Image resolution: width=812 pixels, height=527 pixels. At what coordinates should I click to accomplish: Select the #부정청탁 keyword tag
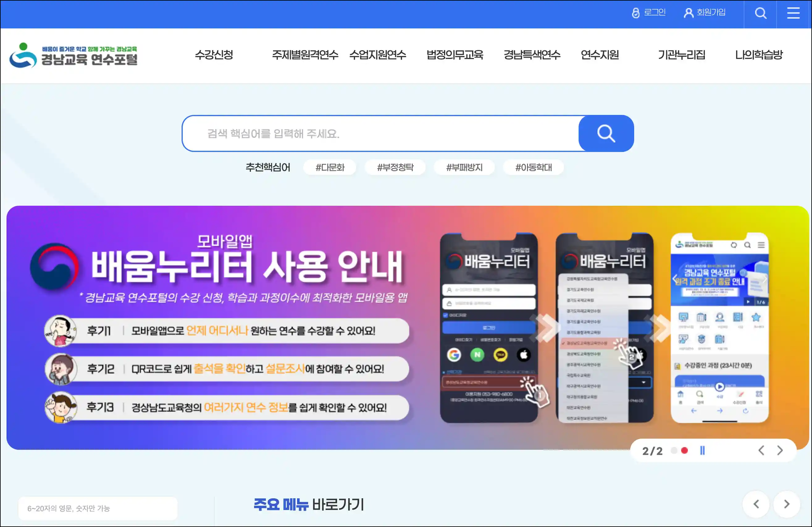pos(395,167)
